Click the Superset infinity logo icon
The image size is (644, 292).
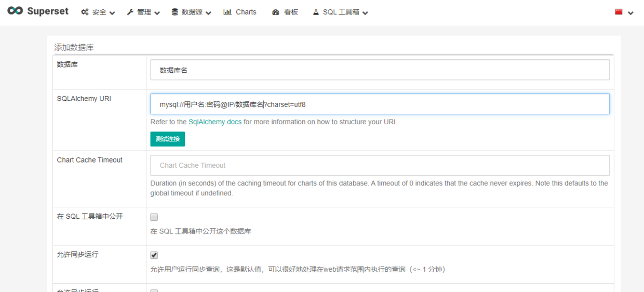click(15, 11)
